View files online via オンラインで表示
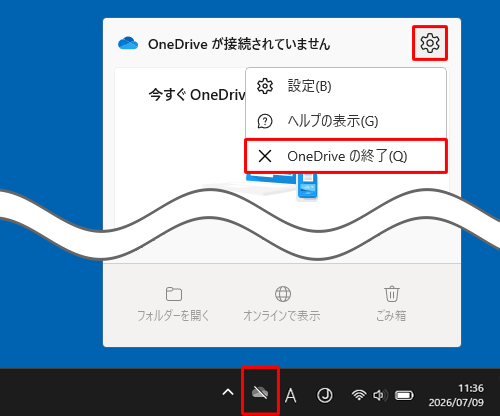Screen dimensions: 500x416 coord(282,304)
